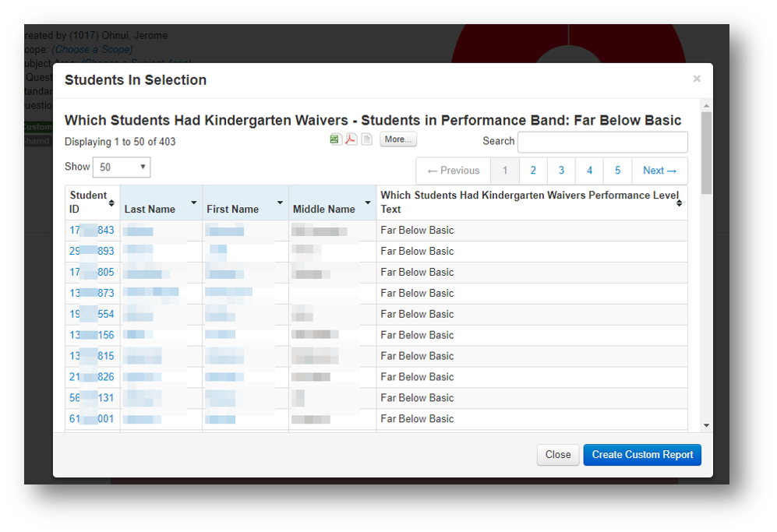Click the Next page button
777x532 pixels.
pyautogui.click(x=659, y=171)
